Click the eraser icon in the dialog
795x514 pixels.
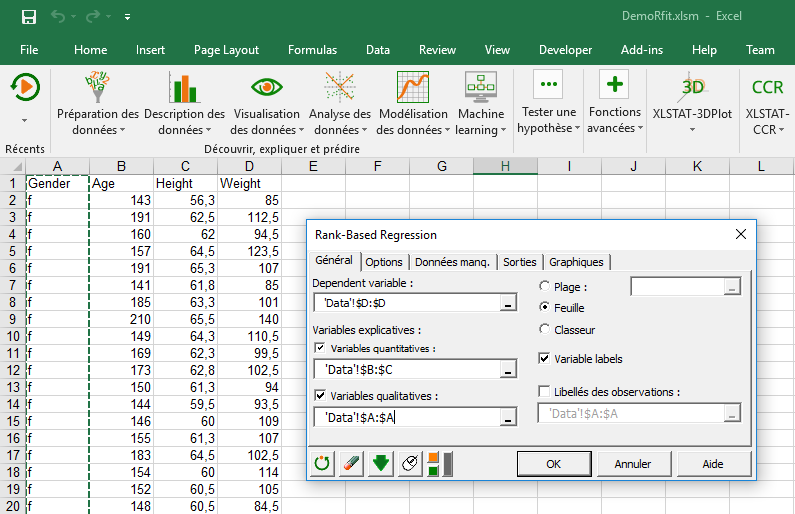pos(350,464)
